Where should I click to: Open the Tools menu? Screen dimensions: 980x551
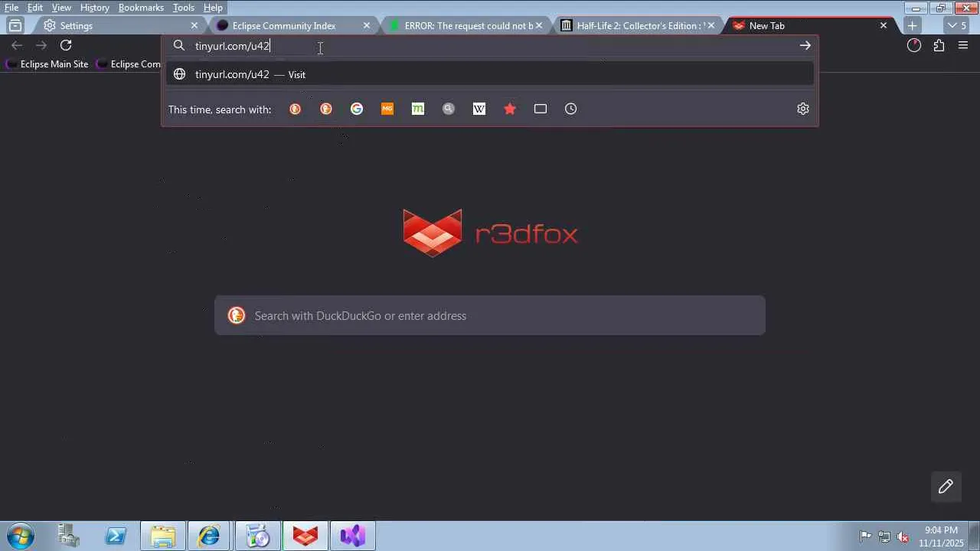coord(183,8)
